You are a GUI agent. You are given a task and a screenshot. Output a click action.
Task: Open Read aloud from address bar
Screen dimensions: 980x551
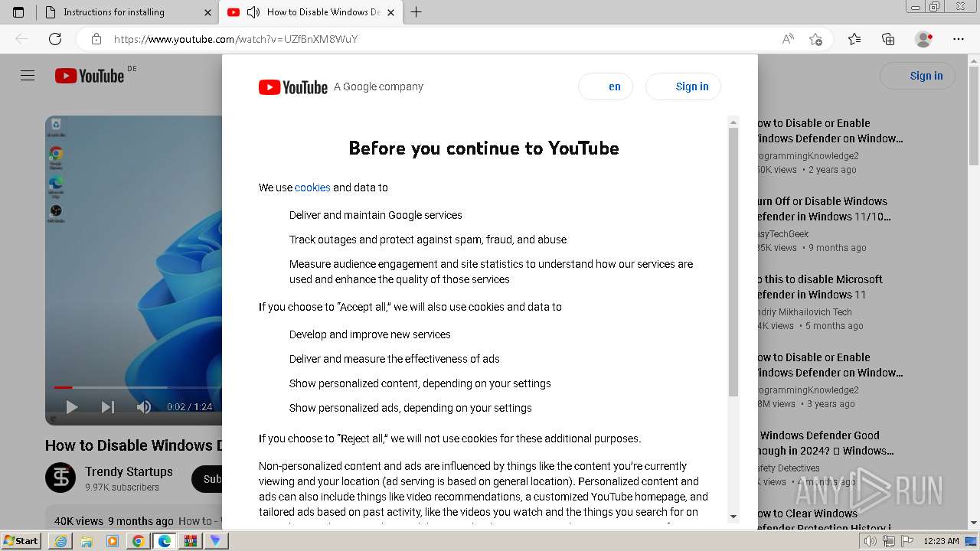coord(787,39)
